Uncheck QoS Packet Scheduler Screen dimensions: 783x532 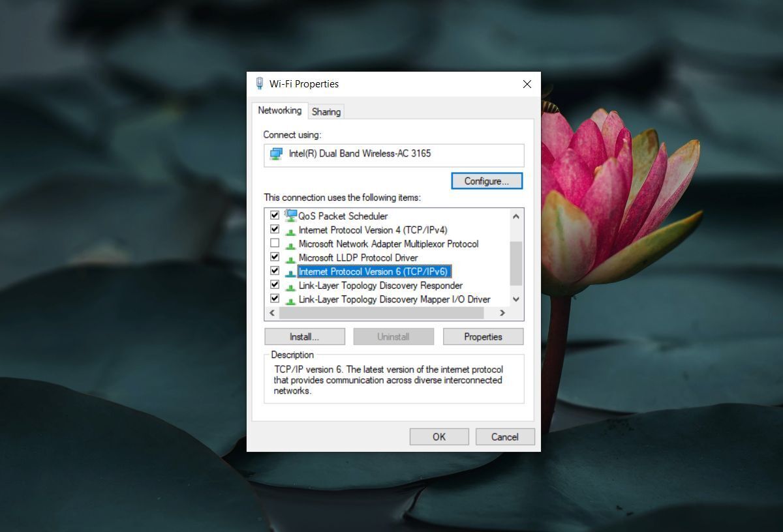[x=275, y=215]
